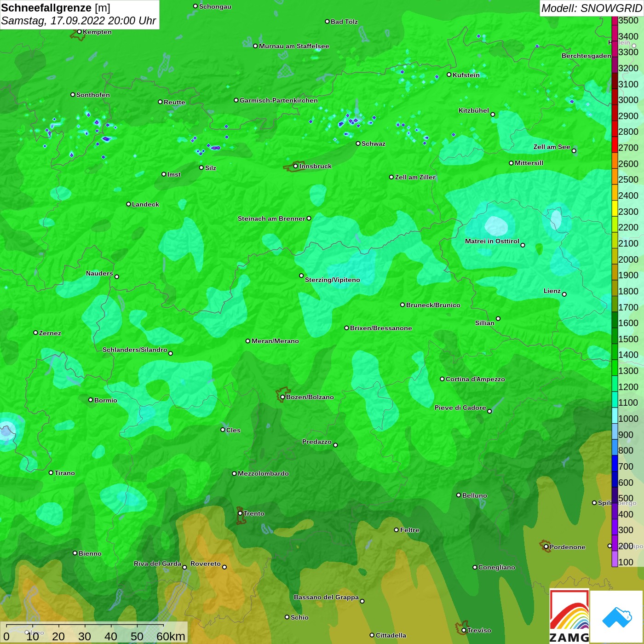
Task: Click the Bozen/Bolzano label
Action: tap(310, 397)
